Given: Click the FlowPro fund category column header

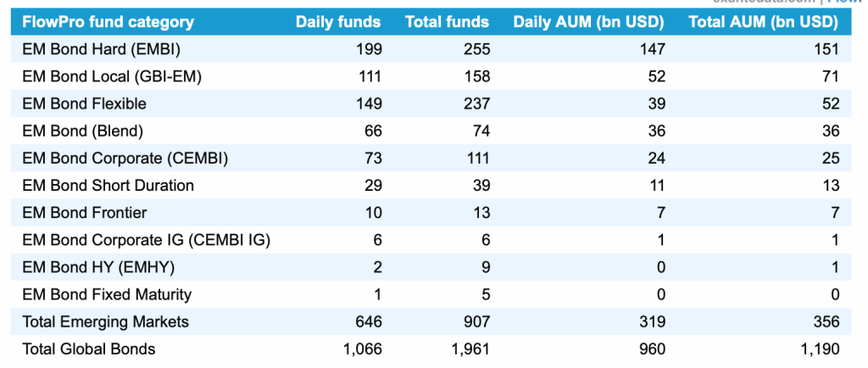Looking at the screenshot, I should [108, 22].
